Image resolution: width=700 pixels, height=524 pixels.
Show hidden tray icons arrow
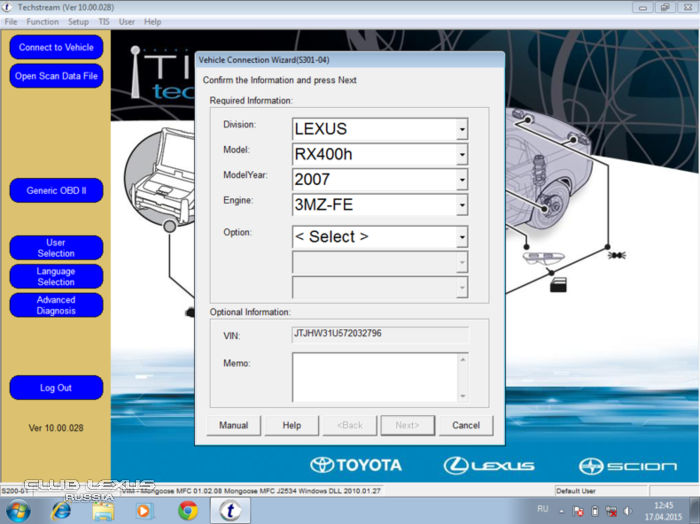coord(561,512)
